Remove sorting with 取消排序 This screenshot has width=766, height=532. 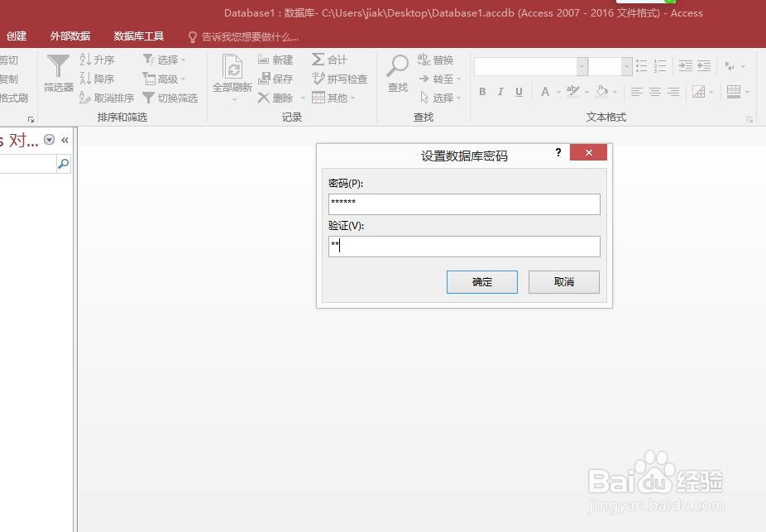[x=107, y=98]
